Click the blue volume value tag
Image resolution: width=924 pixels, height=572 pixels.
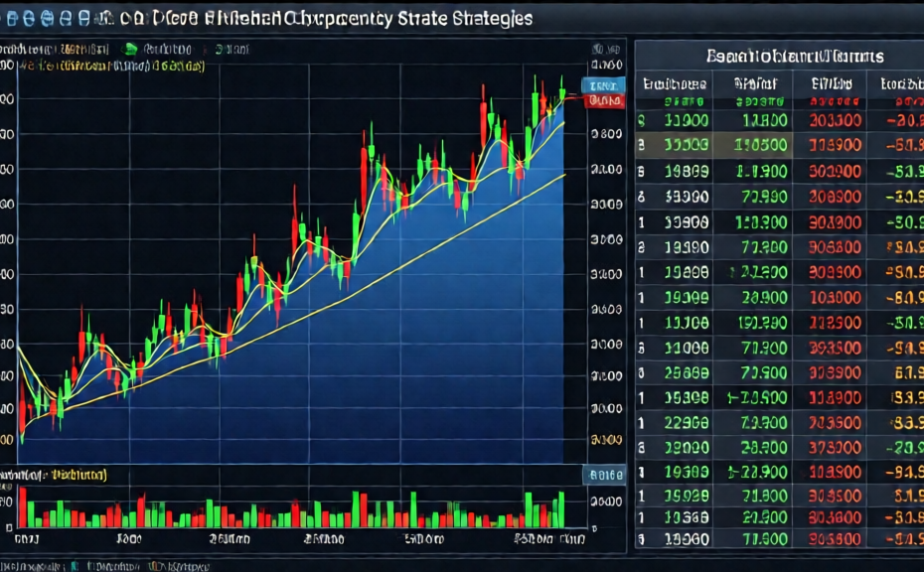(x=604, y=475)
